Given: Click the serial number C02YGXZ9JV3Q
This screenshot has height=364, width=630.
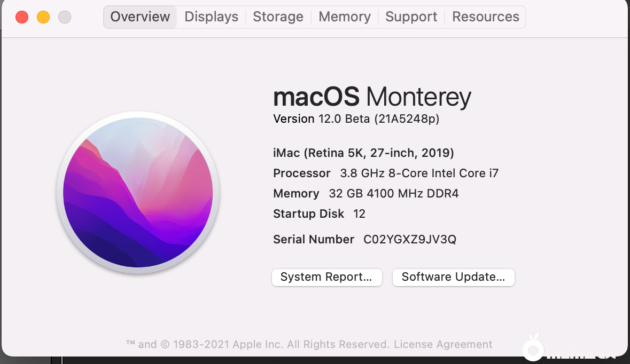Looking at the screenshot, I should click(410, 240).
